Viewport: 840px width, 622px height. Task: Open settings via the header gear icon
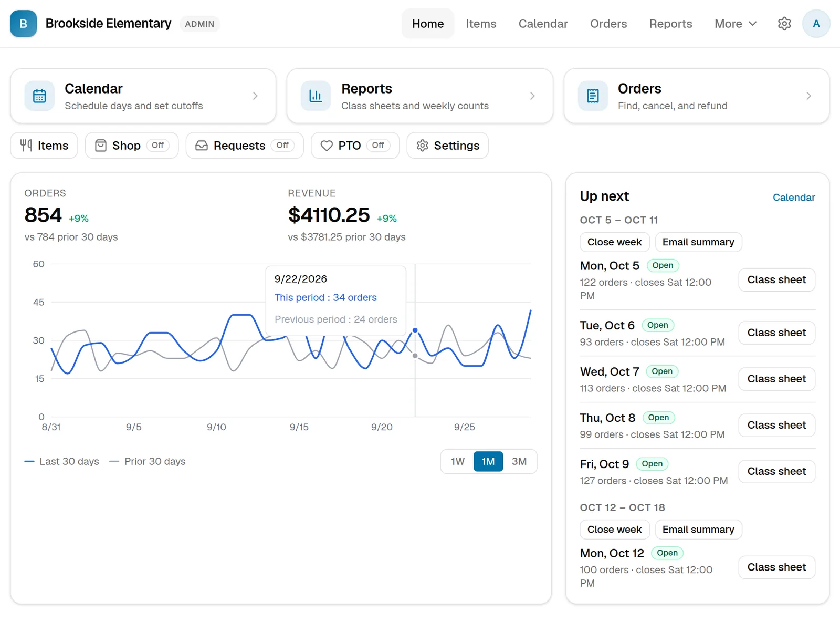point(784,24)
